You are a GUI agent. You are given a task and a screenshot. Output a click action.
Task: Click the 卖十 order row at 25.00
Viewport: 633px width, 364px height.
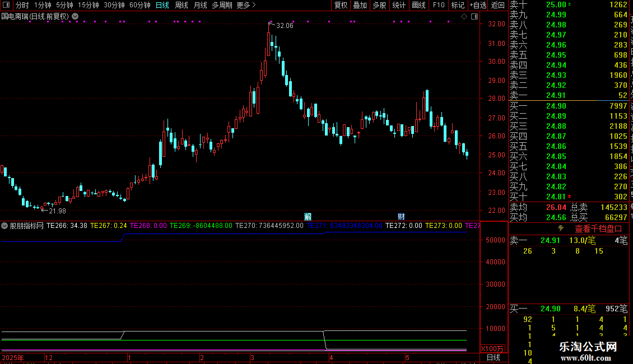[x=569, y=4]
